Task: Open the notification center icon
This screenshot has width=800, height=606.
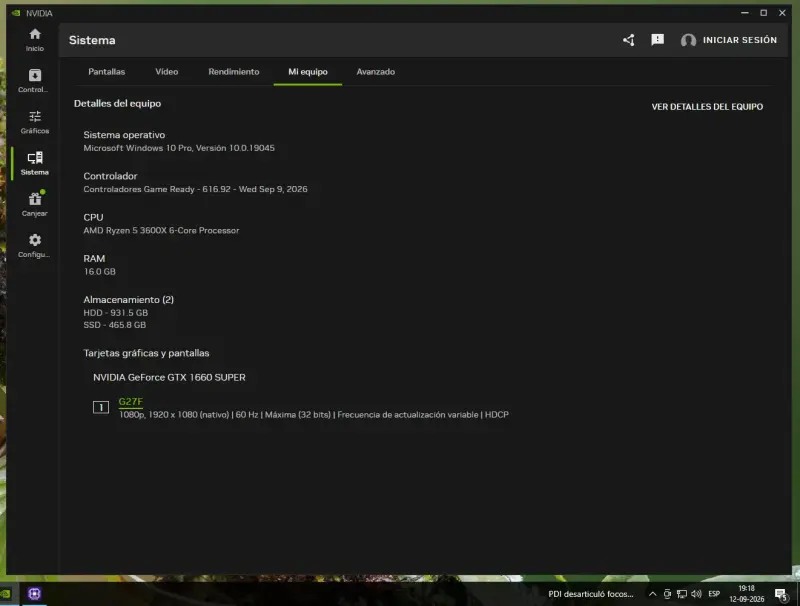Action: (x=781, y=594)
